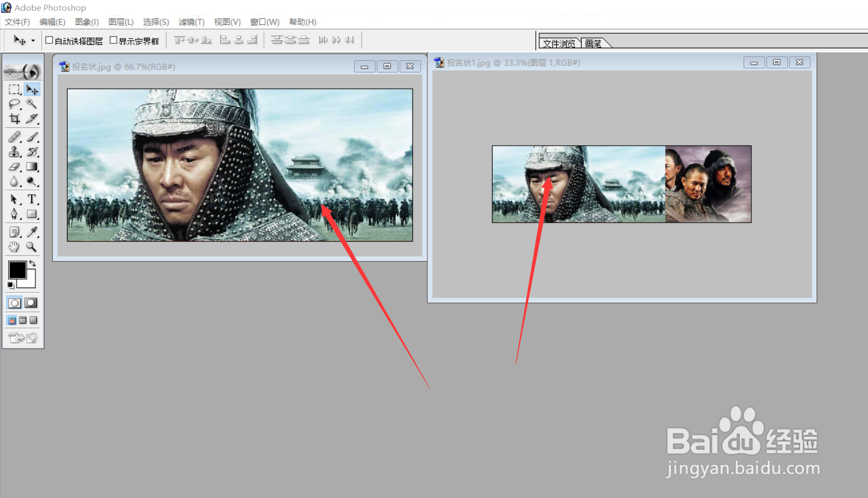This screenshot has height=498, width=868.
Task: Select the Blur tool
Action: click(x=14, y=182)
